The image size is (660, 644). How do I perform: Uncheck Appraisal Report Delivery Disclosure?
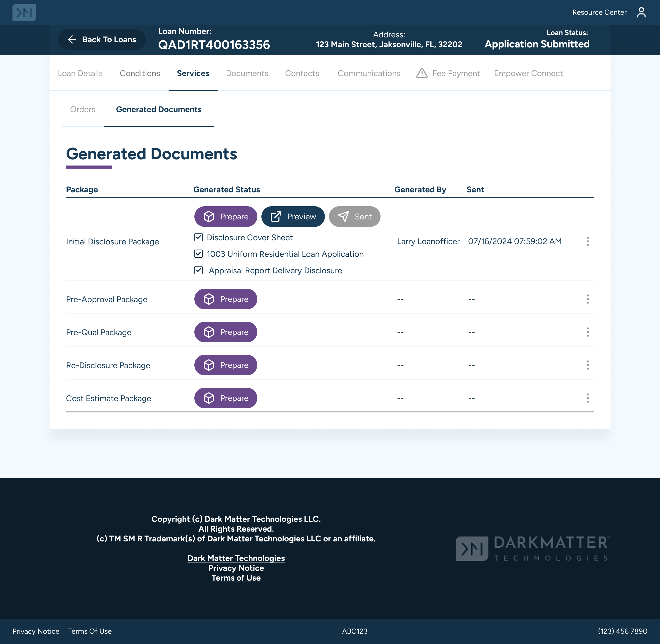pyautogui.click(x=199, y=270)
